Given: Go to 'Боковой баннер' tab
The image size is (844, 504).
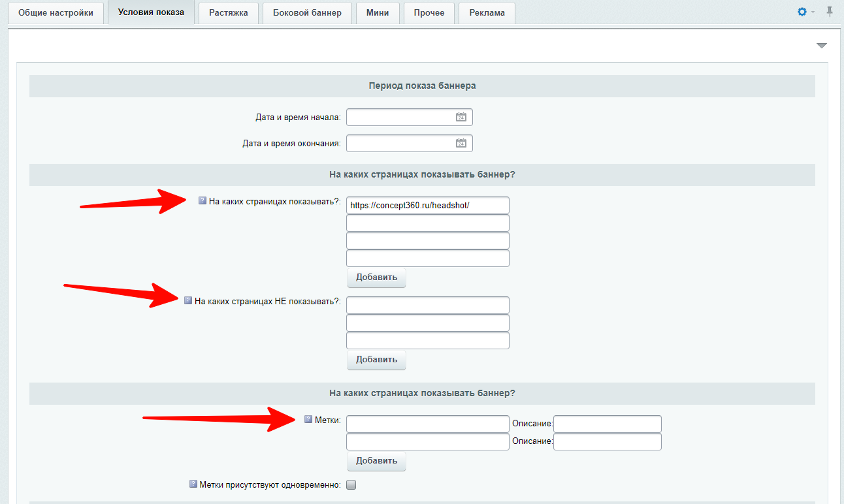Looking at the screenshot, I should tap(308, 12).
